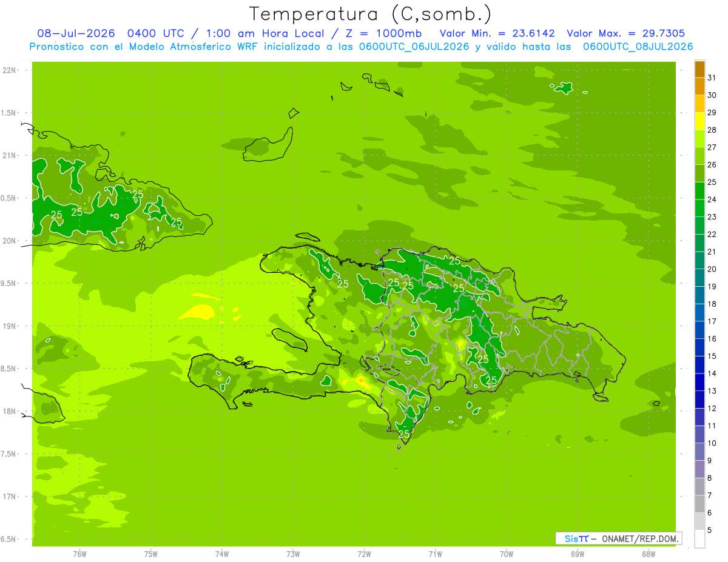Image resolution: width=728 pixels, height=562 pixels.
Task: Click the dark blue 13 degree legend swatch
Action: pyautogui.click(x=699, y=383)
